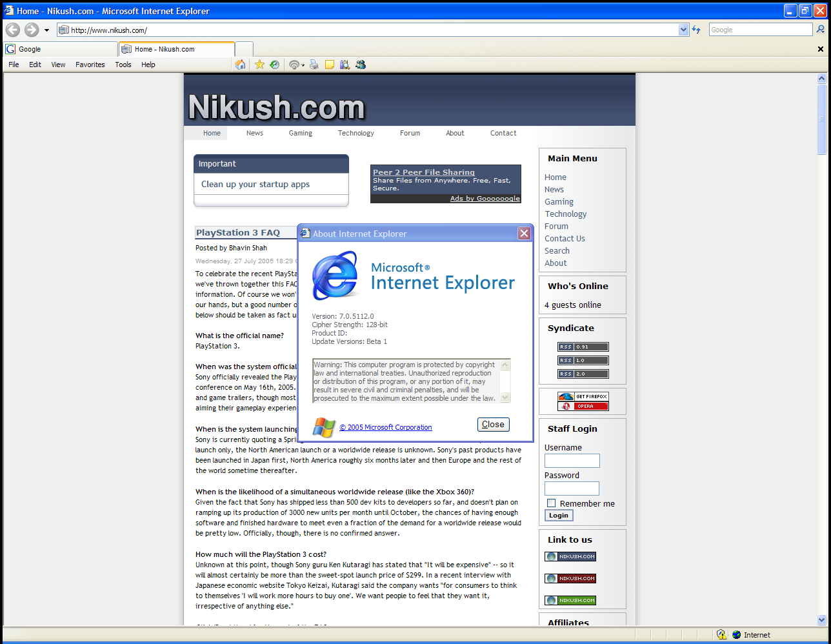Click the Ads by Goooooogle link
This screenshot has height=644, width=831.
click(485, 198)
